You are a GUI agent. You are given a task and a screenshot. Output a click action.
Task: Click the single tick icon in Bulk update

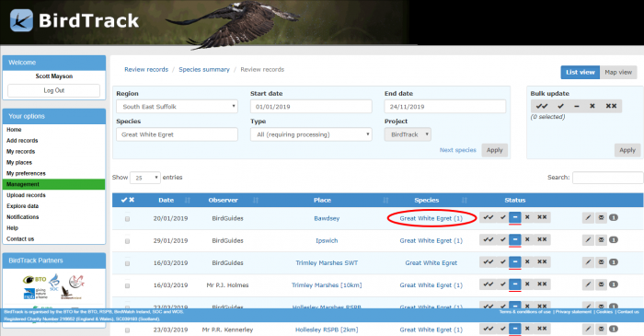coord(560,106)
